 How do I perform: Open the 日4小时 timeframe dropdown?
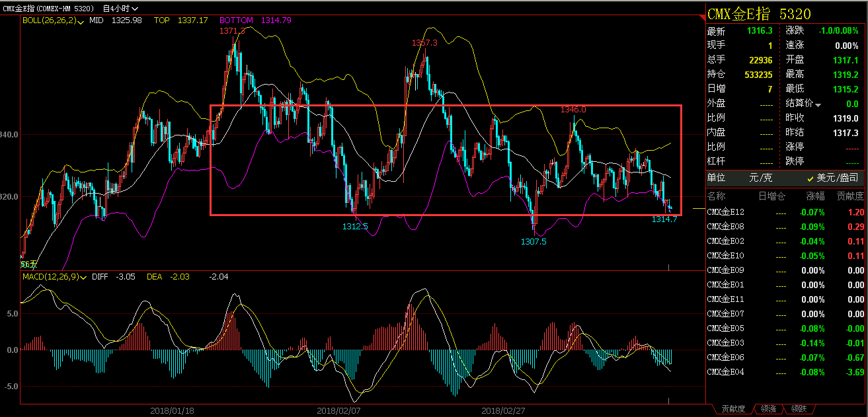pos(120,9)
